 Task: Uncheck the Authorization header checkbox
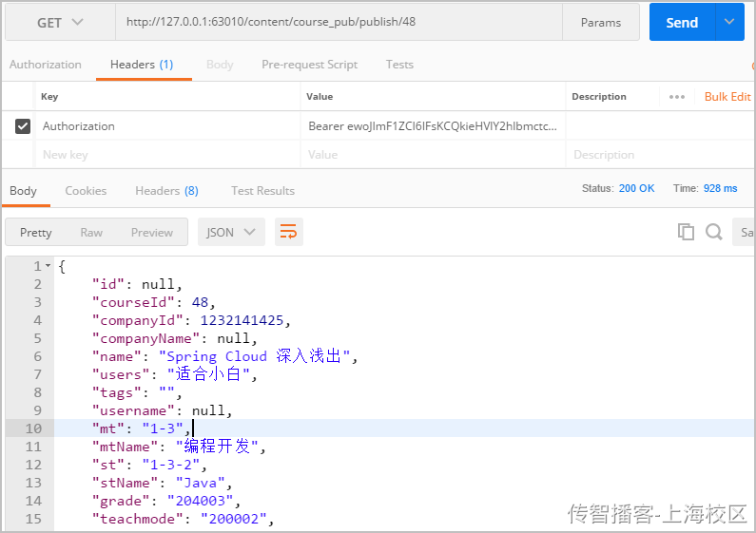tap(23, 126)
